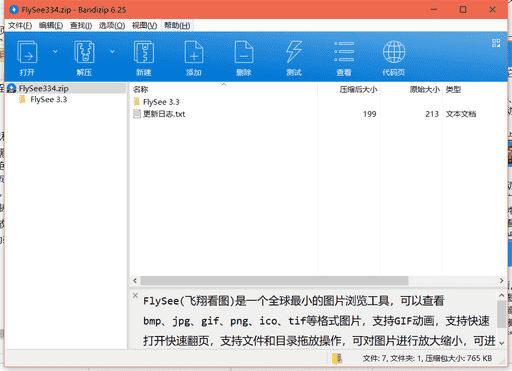Expand the Open button dropdown arrow

pos(55,52)
